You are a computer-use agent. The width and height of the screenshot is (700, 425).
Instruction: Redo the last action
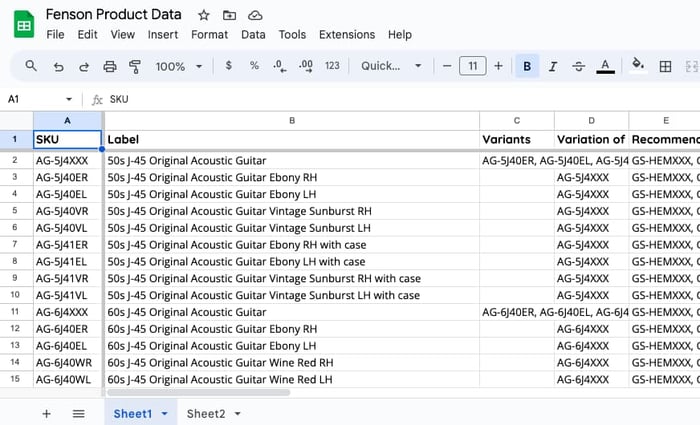pyautogui.click(x=83, y=67)
